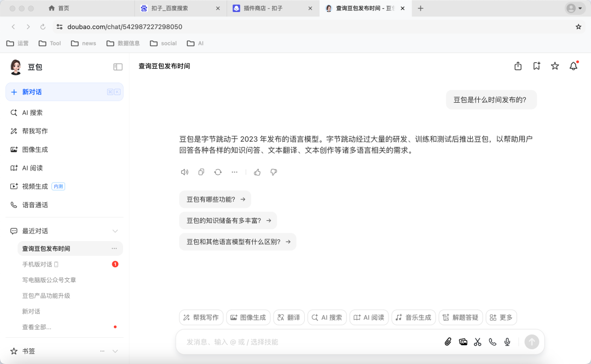Regenerate the answer with refresh icon
Viewport: 591px width, 364px height.
pyautogui.click(x=218, y=172)
